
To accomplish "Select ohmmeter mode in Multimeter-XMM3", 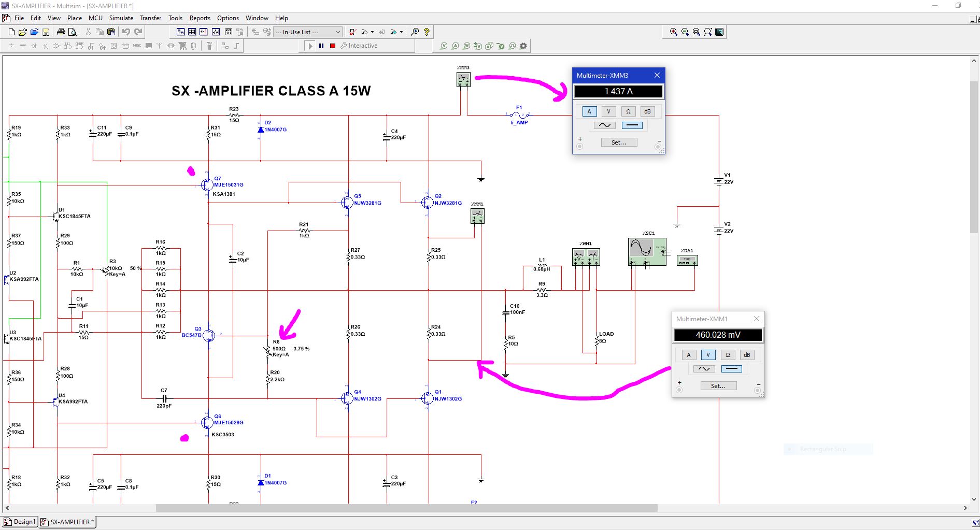I will click(x=628, y=111).
